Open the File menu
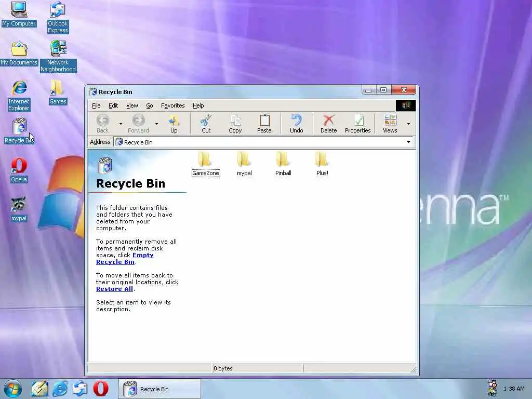This screenshot has width=532, height=399. pos(96,105)
